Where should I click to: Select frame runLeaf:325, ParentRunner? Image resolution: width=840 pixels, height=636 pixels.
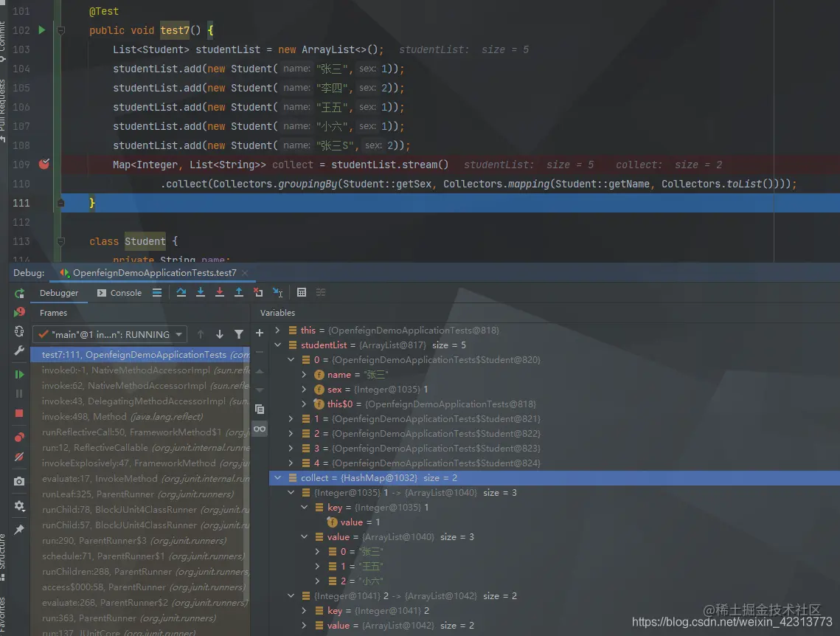coord(140,494)
